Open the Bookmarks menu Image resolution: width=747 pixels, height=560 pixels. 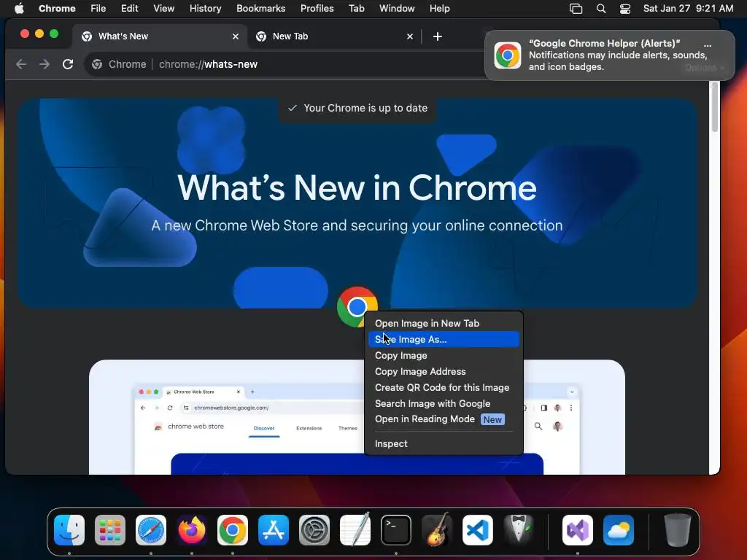(x=260, y=9)
